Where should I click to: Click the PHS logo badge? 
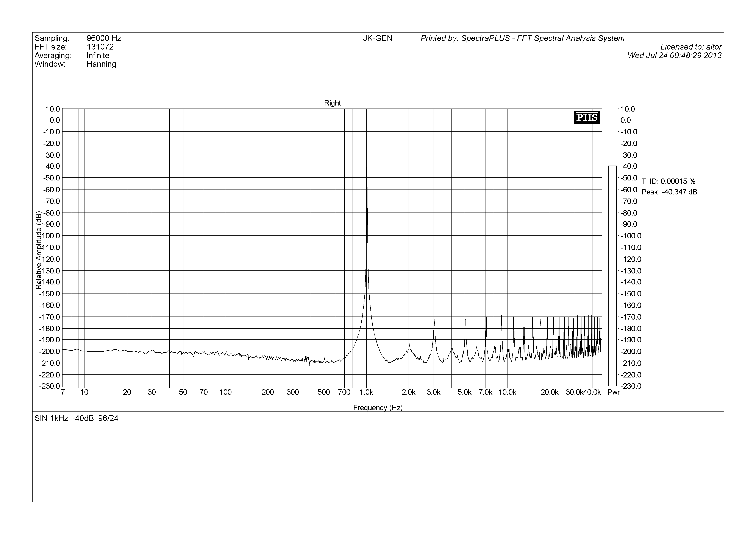tap(587, 118)
